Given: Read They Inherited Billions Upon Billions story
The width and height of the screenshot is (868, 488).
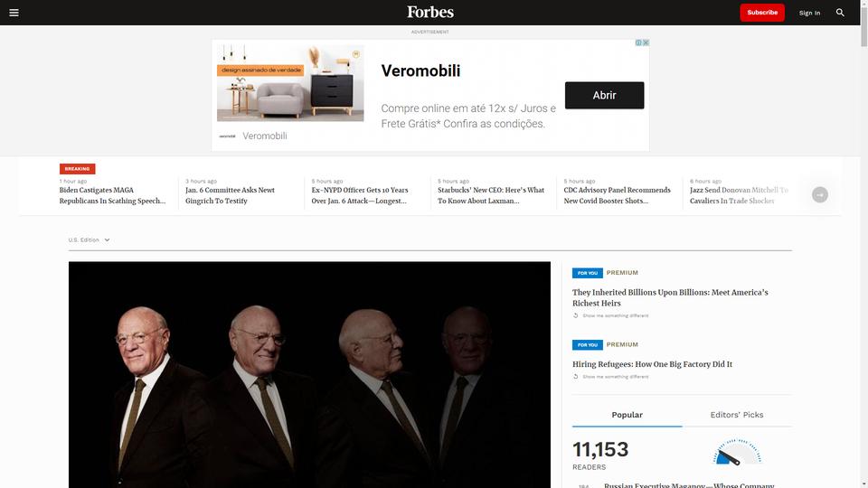Looking at the screenshot, I should click(x=670, y=297).
